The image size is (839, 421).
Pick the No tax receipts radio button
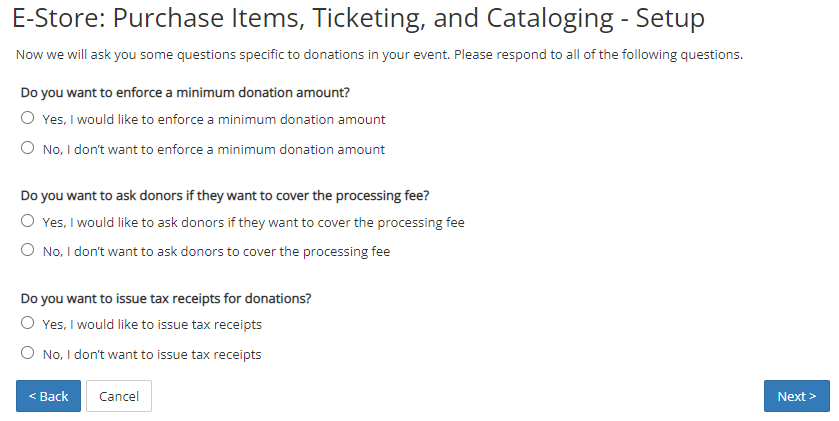click(x=28, y=353)
